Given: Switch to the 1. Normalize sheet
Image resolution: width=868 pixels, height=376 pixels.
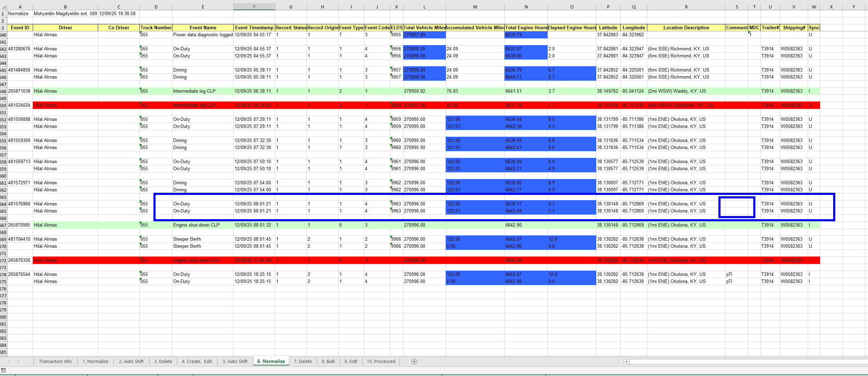Looking at the screenshot, I should coord(95,362).
